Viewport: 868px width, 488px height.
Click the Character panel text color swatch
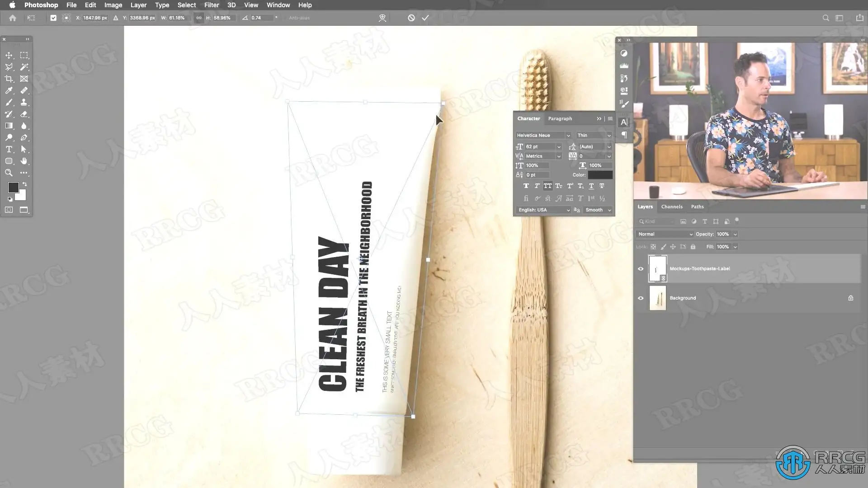[600, 175]
